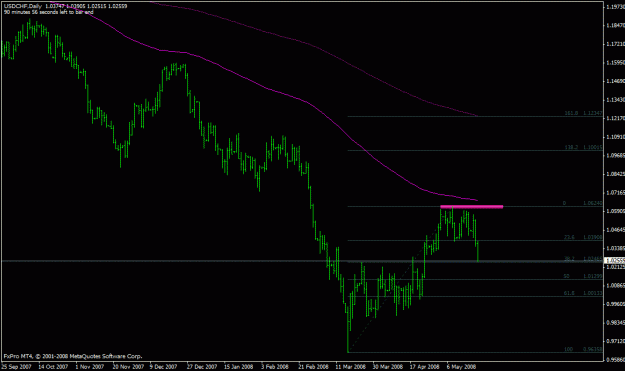Click the 14 Oct 2007 date label
The image size is (625, 371).
click(53, 367)
